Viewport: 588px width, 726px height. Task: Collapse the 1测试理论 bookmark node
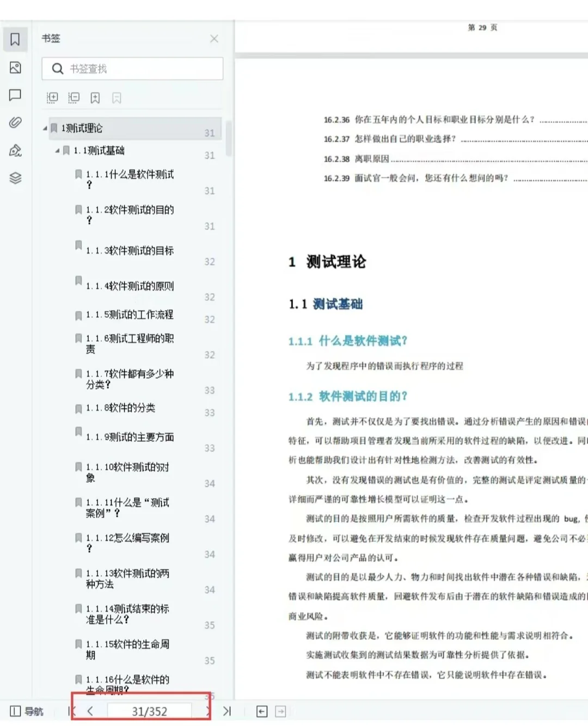pos(46,128)
